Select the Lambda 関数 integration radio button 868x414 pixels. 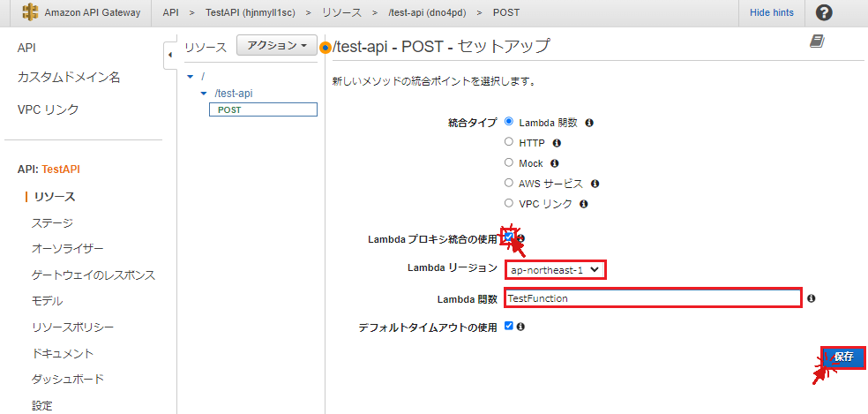click(x=509, y=122)
